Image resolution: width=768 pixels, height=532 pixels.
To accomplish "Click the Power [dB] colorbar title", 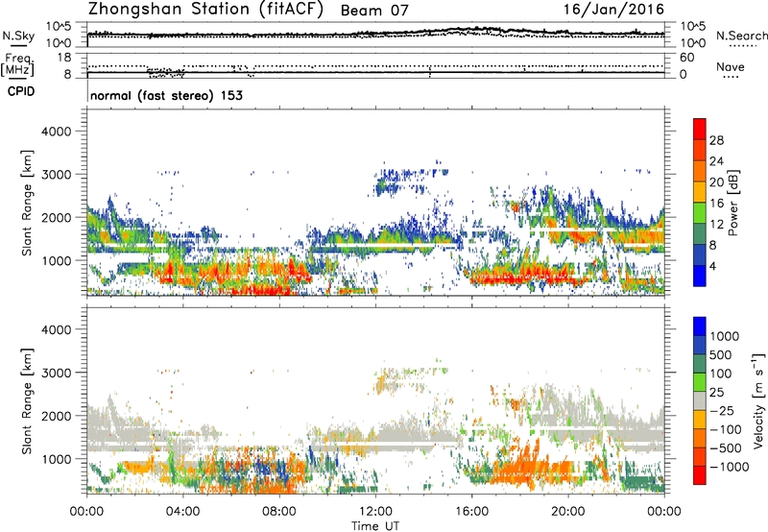I will [x=732, y=203].
